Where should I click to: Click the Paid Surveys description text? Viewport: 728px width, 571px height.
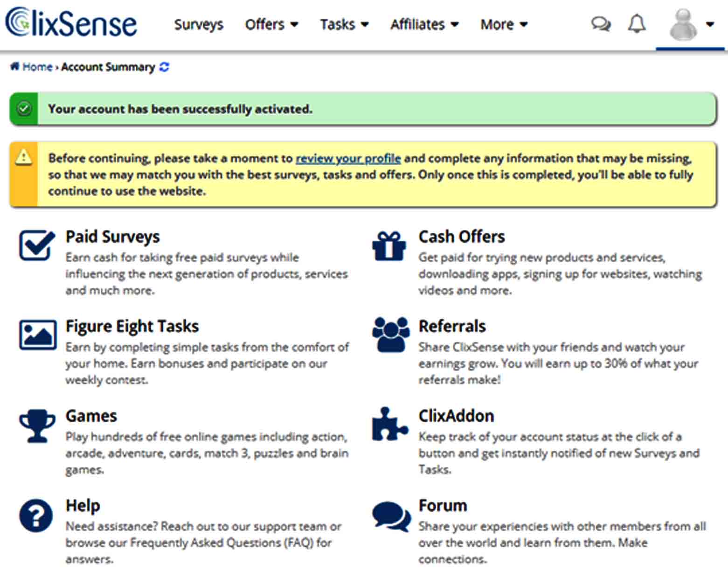(x=207, y=274)
